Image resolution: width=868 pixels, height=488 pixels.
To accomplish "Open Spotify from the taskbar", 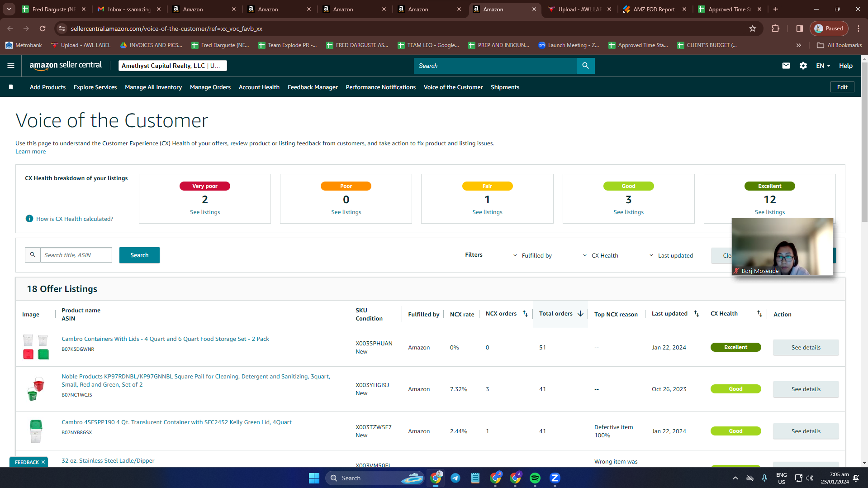I will click(535, 478).
